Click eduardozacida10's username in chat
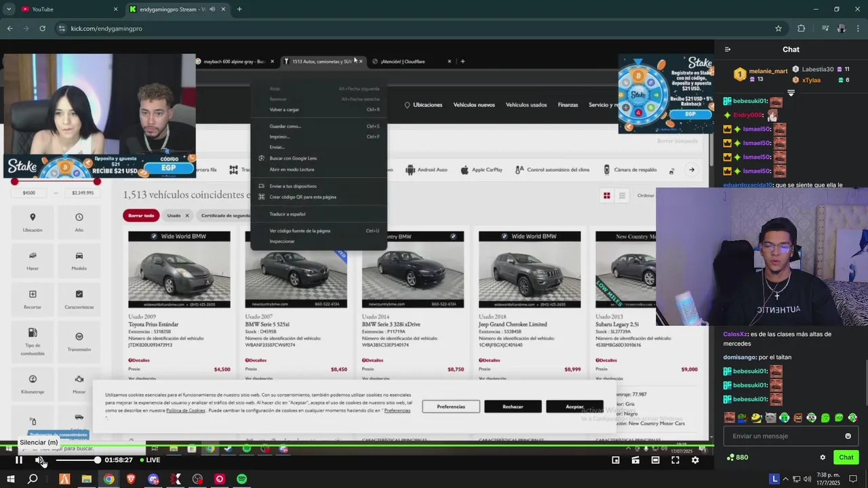The width and height of the screenshot is (868, 488). [748, 185]
